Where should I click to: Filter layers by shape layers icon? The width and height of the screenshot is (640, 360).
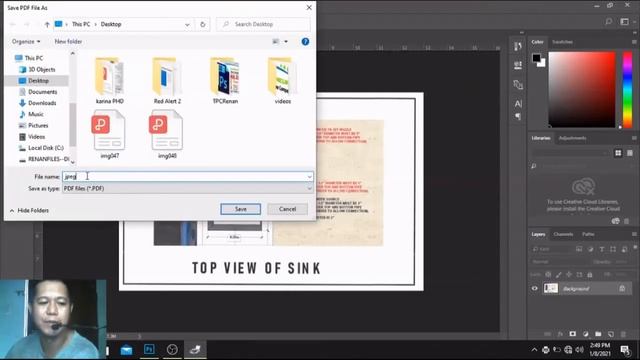click(613, 249)
